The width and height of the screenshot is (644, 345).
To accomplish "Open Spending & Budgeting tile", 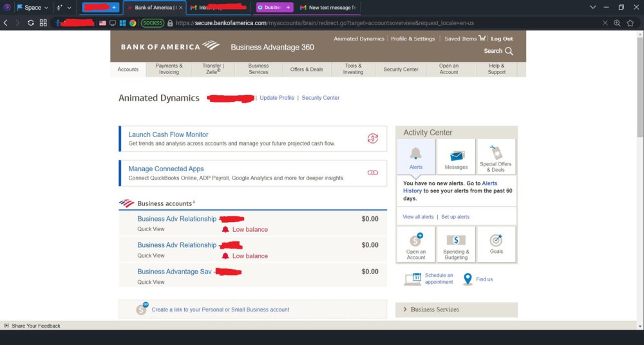I will pos(456,245).
